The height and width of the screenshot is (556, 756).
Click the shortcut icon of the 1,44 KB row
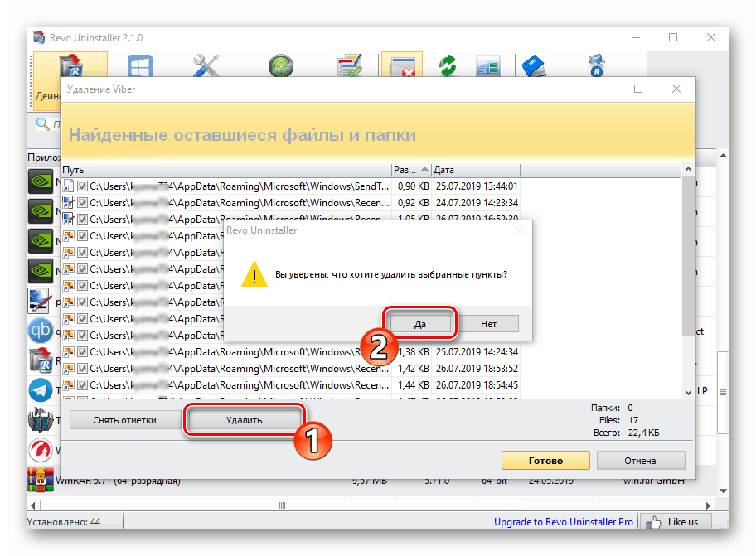point(69,385)
